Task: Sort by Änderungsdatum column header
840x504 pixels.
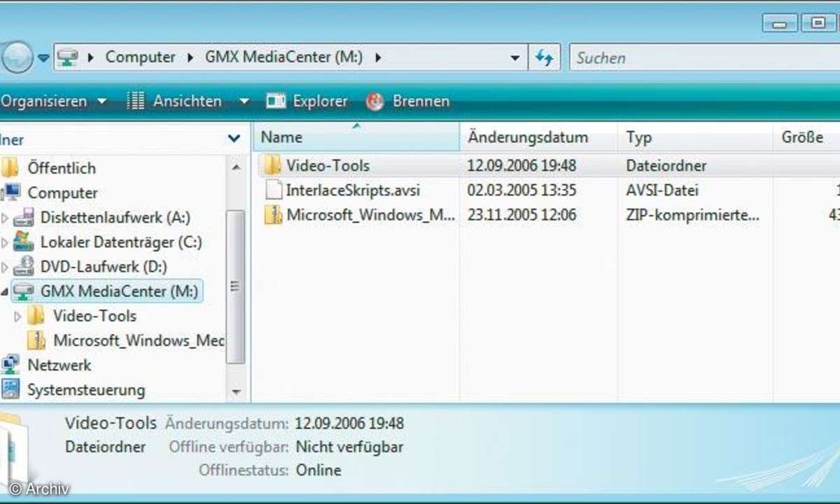Action: [x=538, y=137]
